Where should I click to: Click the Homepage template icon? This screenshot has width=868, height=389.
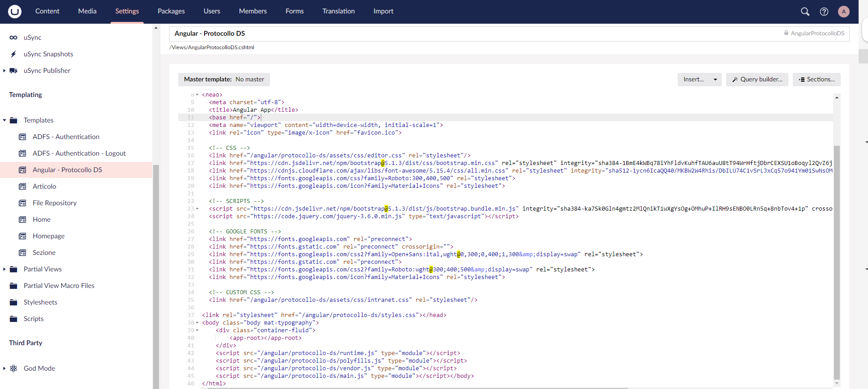22,236
